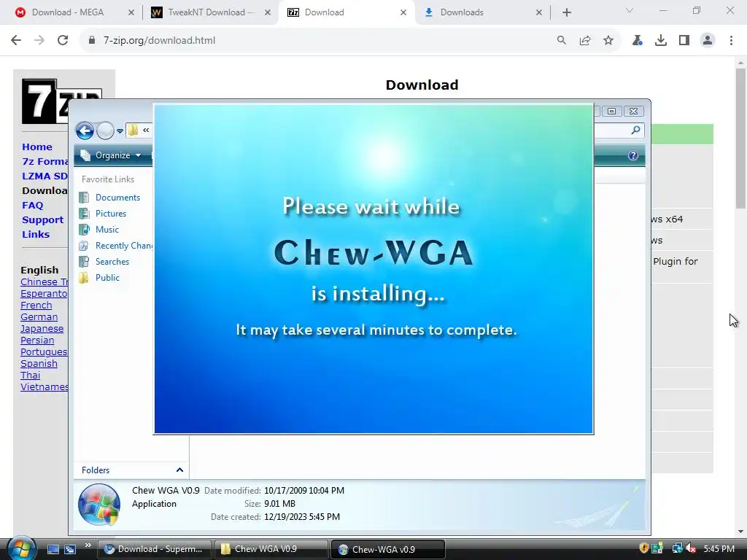Click the 5:45 PM taskbar clock
This screenshot has width=747, height=560.
(x=719, y=549)
